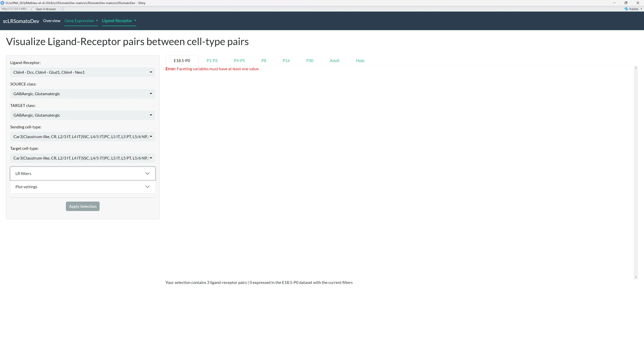This screenshot has height=362, width=644.
Task: Click the Open in Browser icon
Action: point(33,9)
